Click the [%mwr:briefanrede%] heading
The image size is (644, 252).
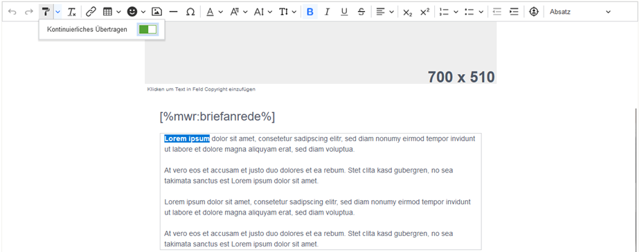[x=217, y=116]
